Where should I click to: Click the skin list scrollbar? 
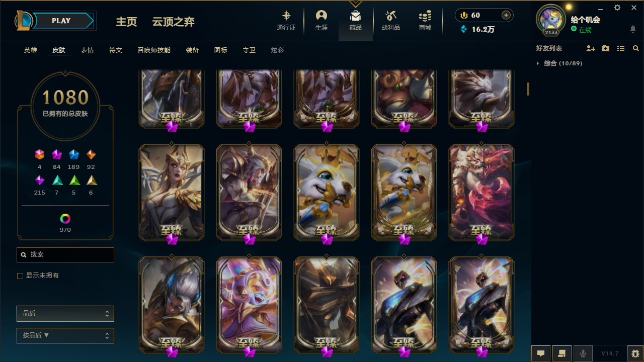[x=528, y=89]
